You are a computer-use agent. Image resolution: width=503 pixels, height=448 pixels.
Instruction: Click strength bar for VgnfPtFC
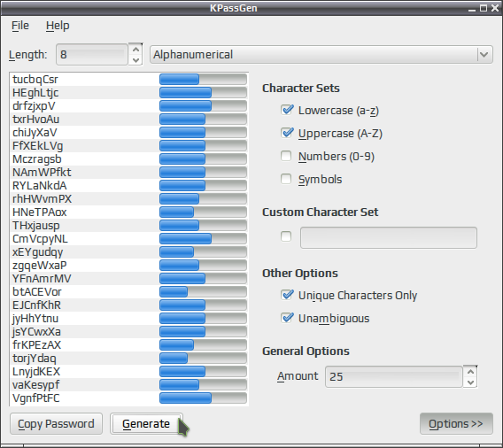pyautogui.click(x=203, y=398)
